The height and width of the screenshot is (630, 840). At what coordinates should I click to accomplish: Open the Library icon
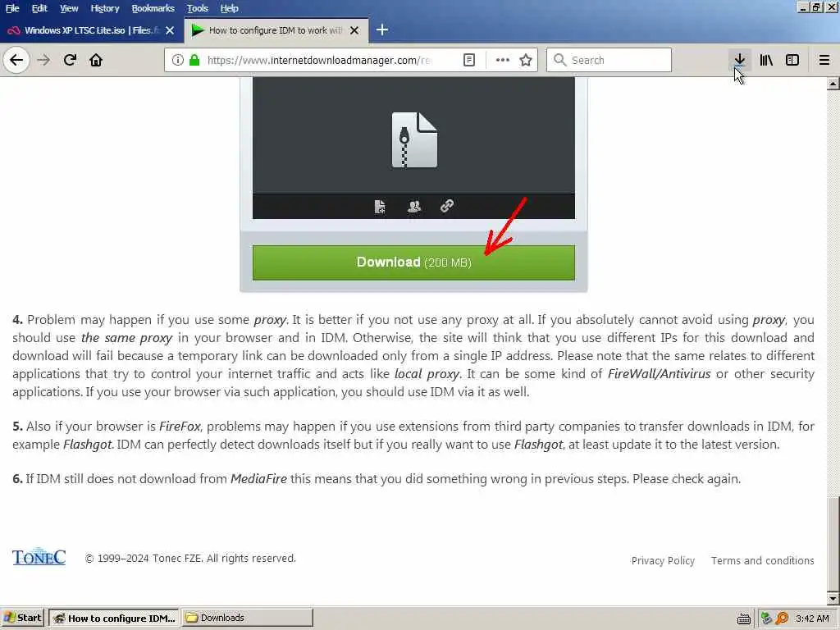click(x=766, y=60)
